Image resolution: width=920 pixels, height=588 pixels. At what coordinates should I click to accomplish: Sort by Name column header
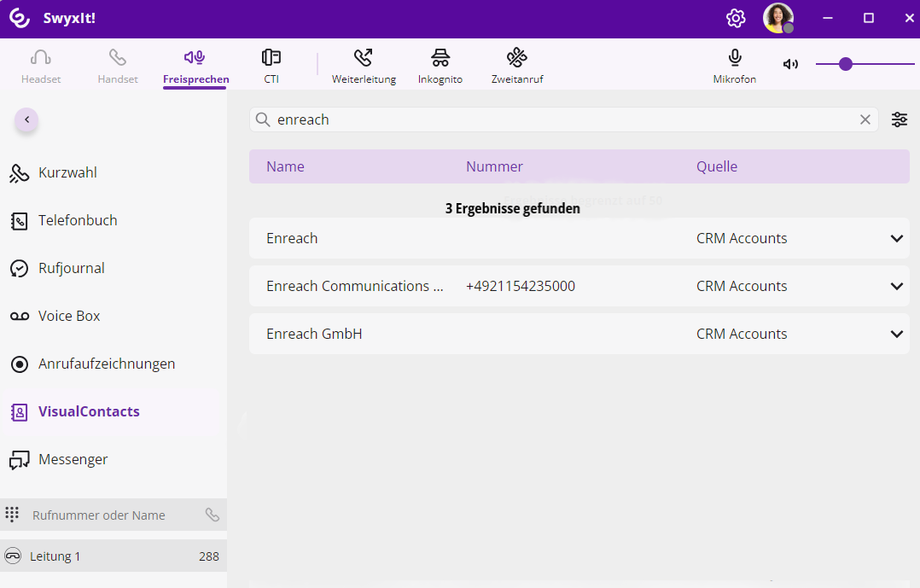pos(285,166)
